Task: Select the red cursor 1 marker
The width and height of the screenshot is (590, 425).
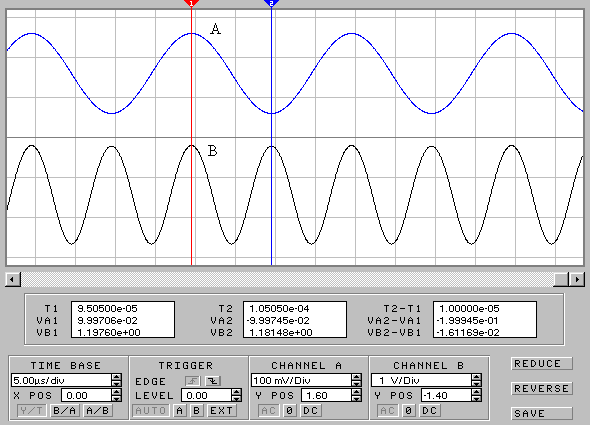Action: pyautogui.click(x=191, y=3)
